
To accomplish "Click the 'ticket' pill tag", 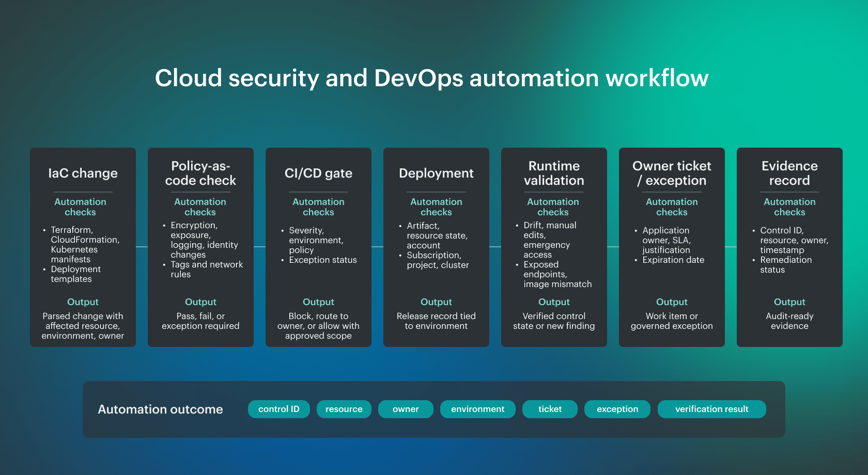I will 550,409.
